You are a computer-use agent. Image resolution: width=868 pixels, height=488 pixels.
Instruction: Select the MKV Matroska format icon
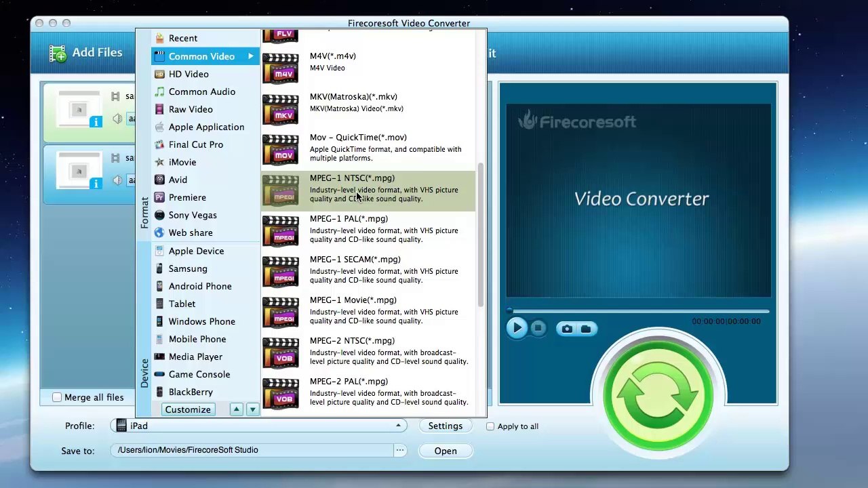(281, 109)
